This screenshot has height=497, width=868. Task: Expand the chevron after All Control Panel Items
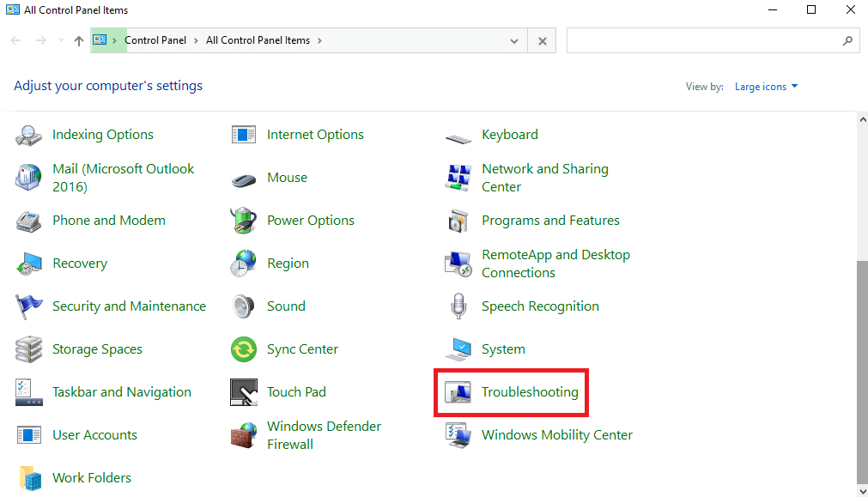pyautogui.click(x=319, y=40)
